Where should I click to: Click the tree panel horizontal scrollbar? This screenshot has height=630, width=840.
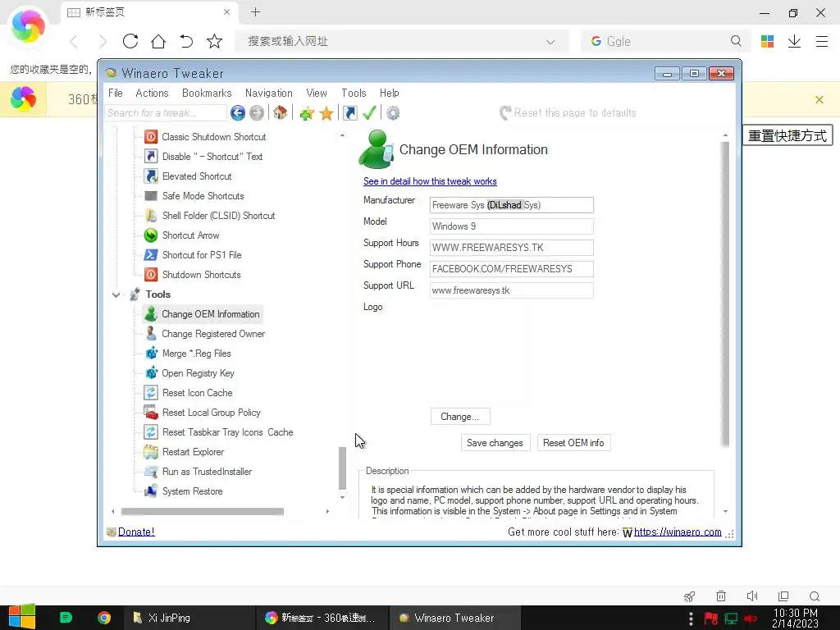[x=203, y=512]
